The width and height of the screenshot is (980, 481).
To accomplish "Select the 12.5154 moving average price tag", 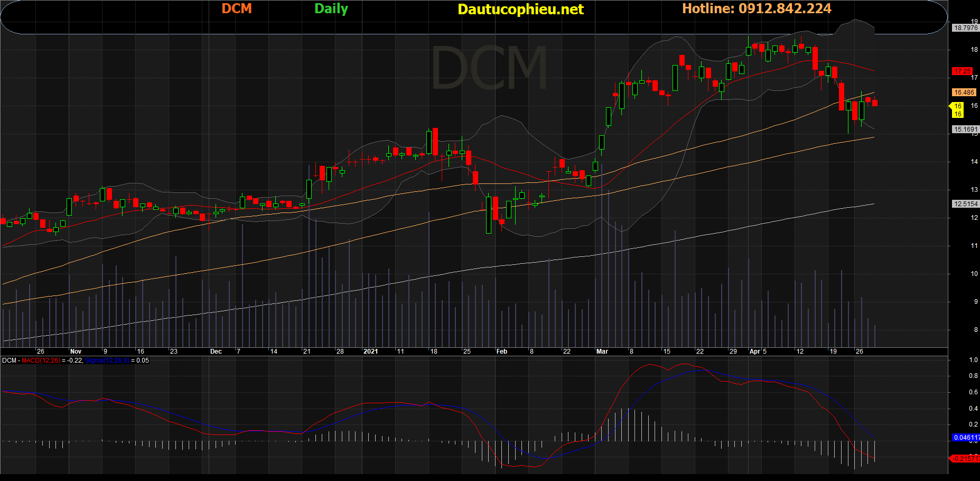I will coord(966,203).
